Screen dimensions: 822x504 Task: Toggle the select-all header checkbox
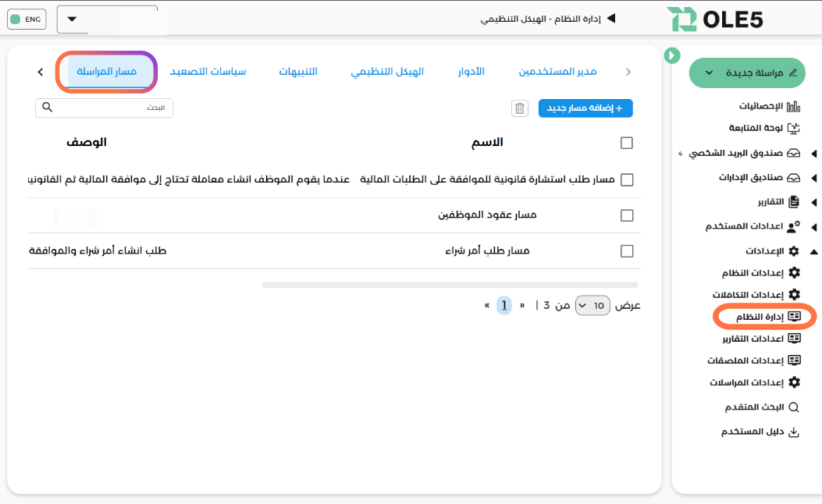pos(626,143)
